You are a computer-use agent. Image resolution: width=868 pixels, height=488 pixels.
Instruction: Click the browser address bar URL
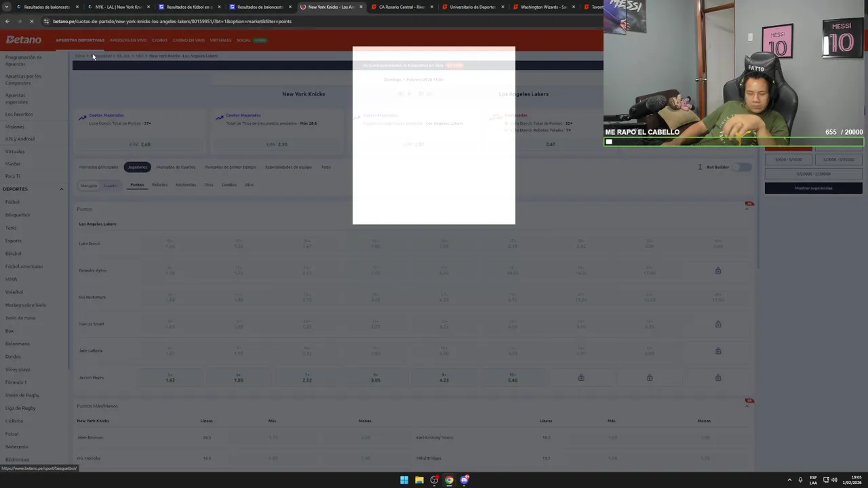tap(172, 21)
